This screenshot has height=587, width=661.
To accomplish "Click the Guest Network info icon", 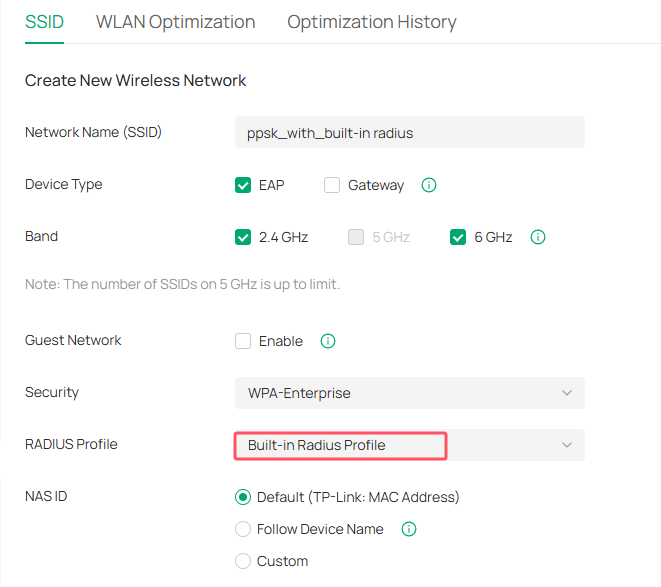I will tap(328, 341).
